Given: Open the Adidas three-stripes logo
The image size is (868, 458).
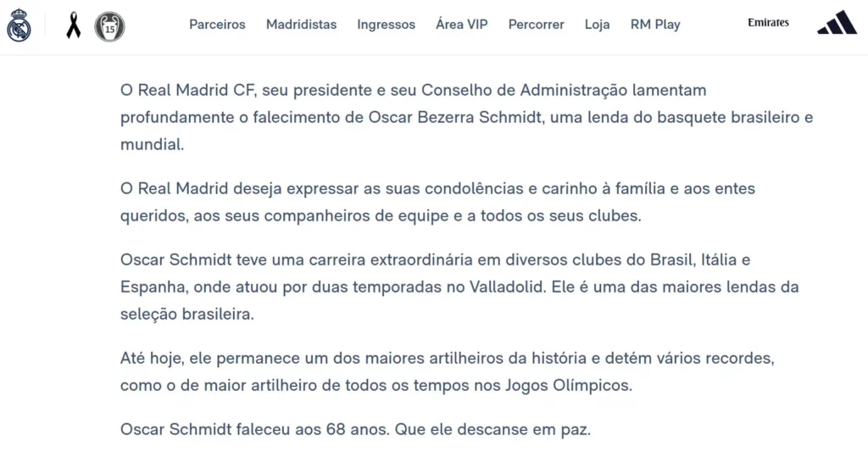Looking at the screenshot, I should pyautogui.click(x=837, y=25).
